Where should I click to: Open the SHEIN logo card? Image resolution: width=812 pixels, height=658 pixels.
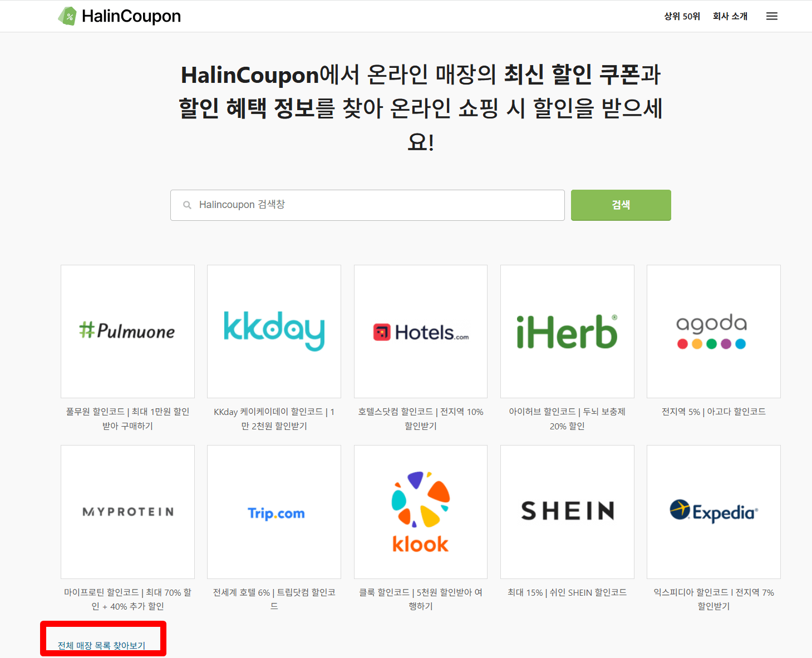pos(567,512)
